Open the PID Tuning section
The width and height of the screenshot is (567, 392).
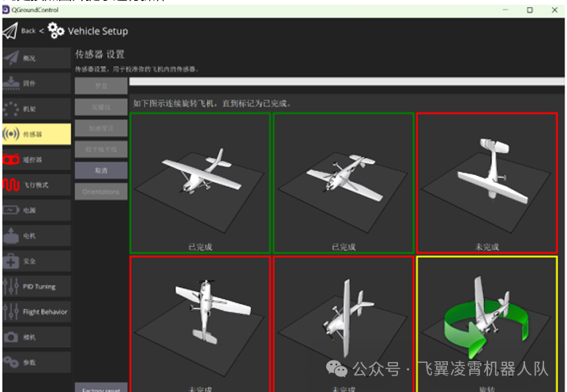(x=36, y=287)
